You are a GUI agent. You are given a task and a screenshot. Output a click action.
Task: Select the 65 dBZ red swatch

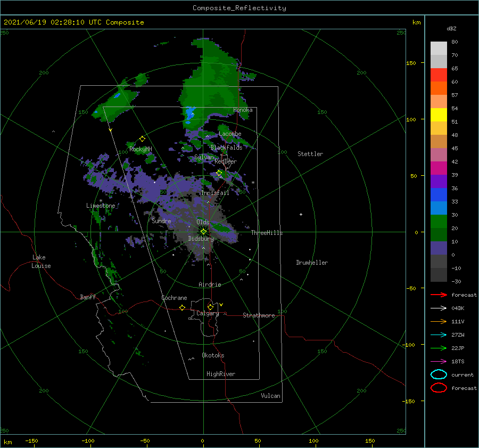point(439,75)
